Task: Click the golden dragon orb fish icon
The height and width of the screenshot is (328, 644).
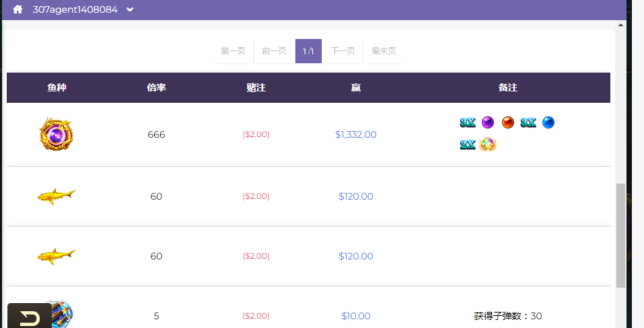Action: pyautogui.click(x=56, y=134)
